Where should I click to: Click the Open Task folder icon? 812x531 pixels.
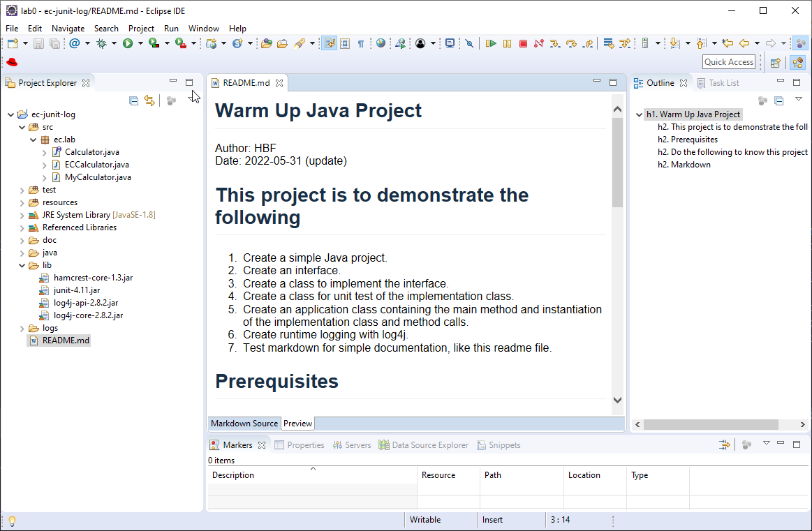(282, 43)
